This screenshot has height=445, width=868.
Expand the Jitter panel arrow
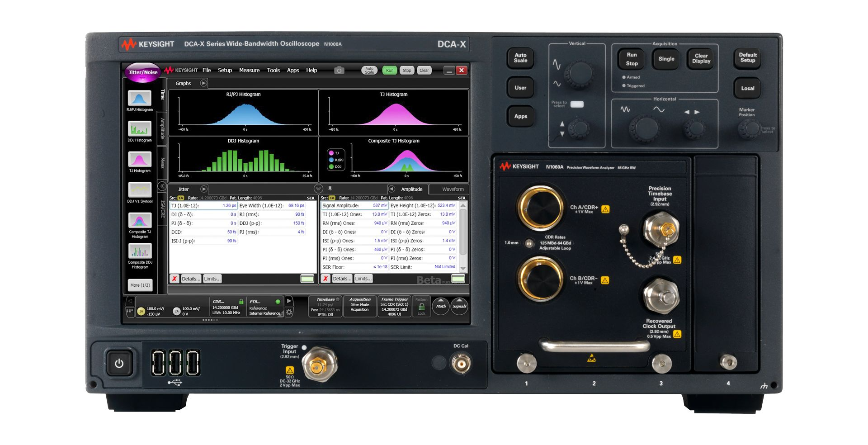(203, 189)
